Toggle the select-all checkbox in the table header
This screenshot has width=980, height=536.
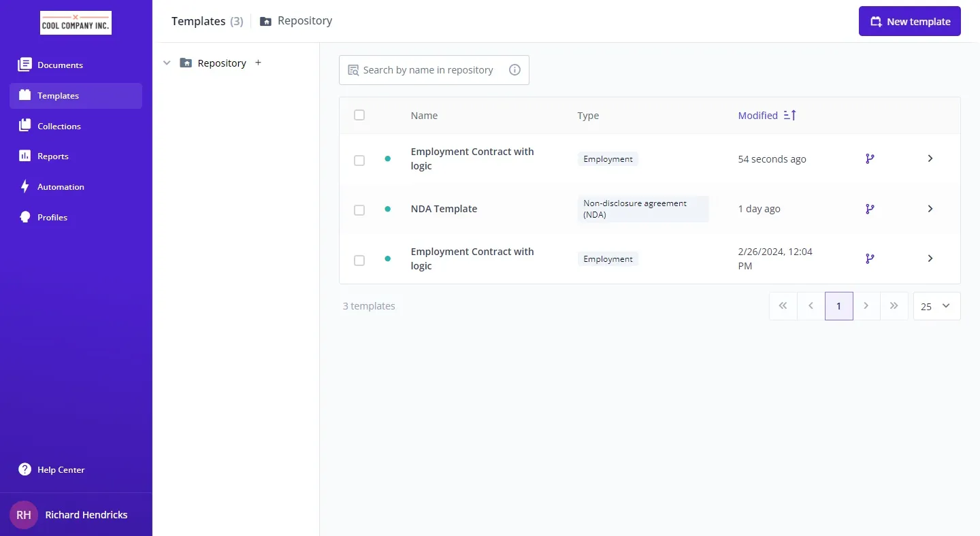(359, 115)
